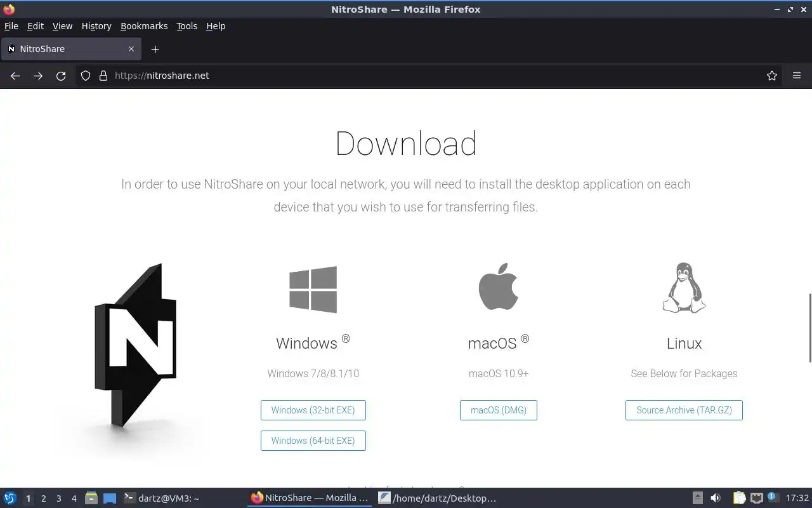Close the NitroShare tab
Viewport: 812px width, 508px height.
click(x=131, y=49)
